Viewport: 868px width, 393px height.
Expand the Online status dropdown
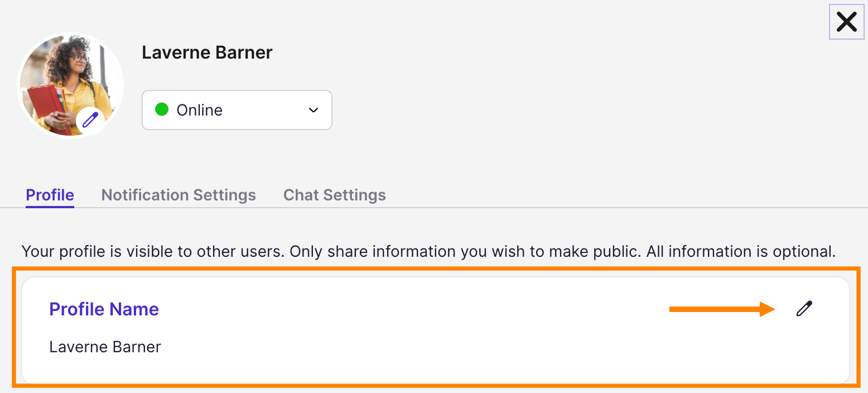237,109
